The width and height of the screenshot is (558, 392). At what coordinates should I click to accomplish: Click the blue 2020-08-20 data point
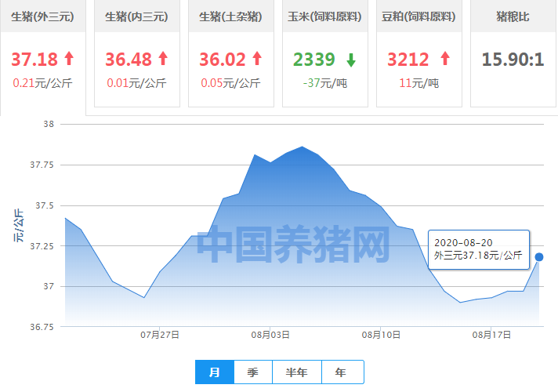click(539, 257)
